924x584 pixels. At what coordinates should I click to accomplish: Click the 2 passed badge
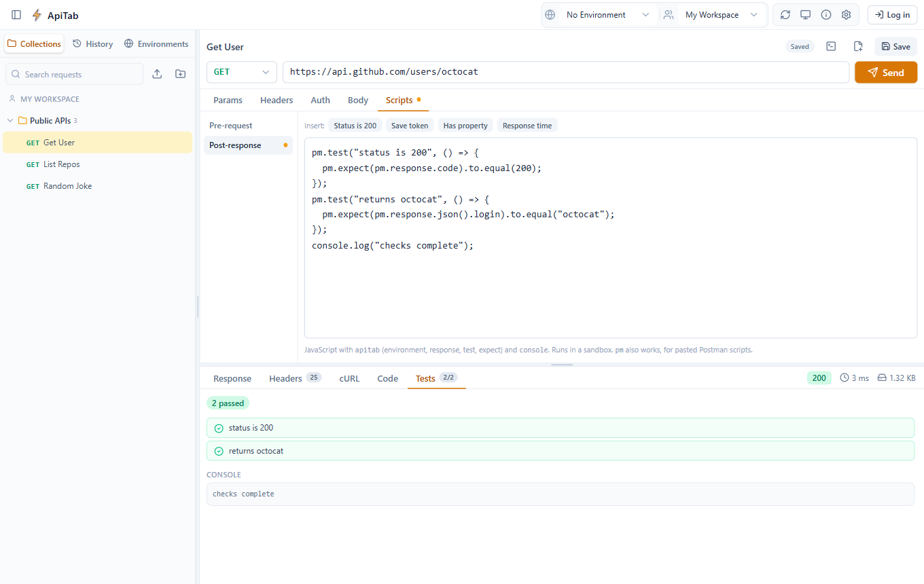(228, 403)
